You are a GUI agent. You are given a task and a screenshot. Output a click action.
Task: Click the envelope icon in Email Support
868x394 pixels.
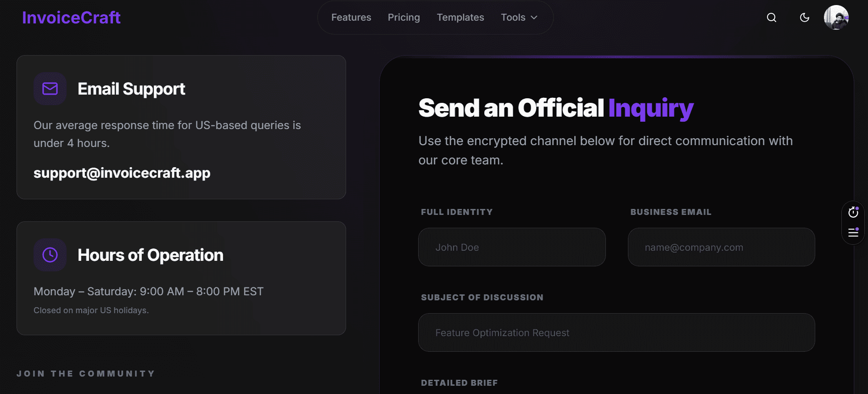coord(50,89)
